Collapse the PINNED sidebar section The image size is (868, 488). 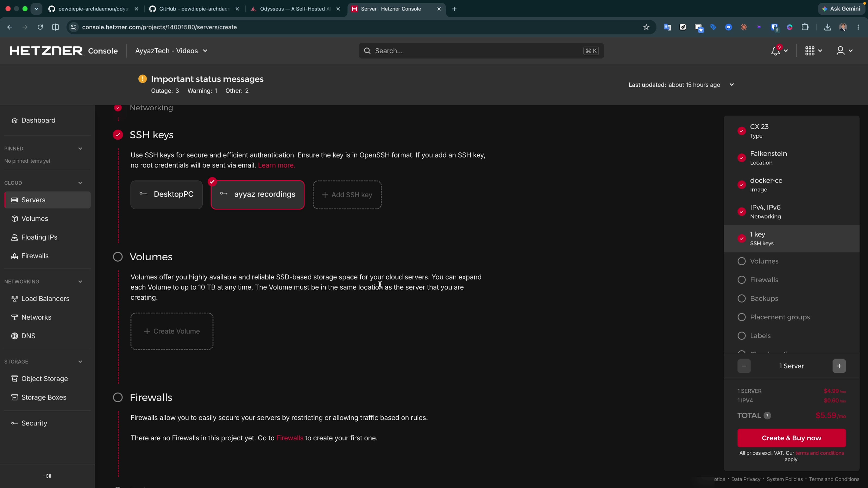click(80, 149)
